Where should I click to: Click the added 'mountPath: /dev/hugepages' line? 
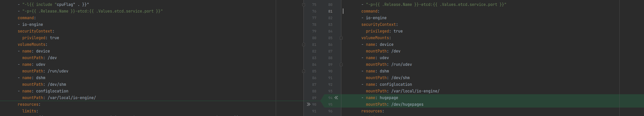click(x=395, y=104)
